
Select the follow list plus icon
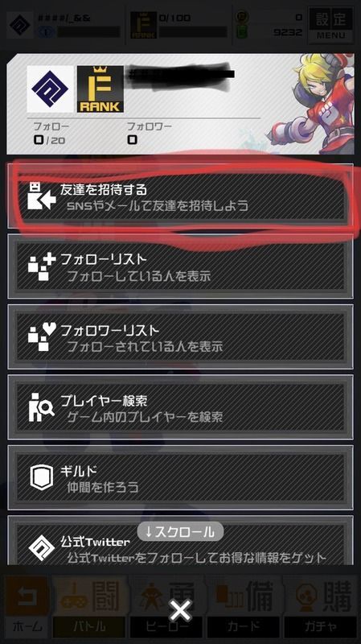click(42, 266)
